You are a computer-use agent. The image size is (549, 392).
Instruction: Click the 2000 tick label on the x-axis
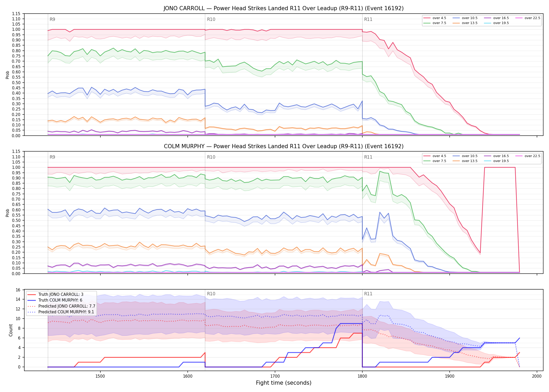(537, 376)
